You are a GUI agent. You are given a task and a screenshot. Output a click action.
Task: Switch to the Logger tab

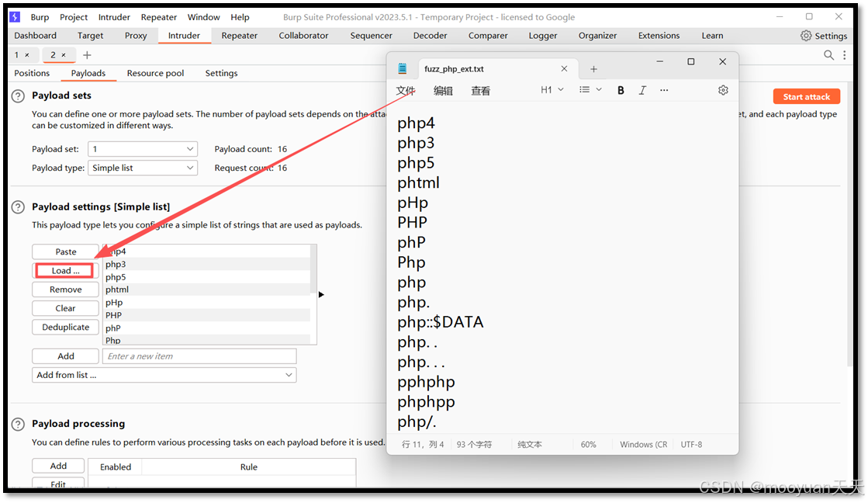click(x=542, y=36)
